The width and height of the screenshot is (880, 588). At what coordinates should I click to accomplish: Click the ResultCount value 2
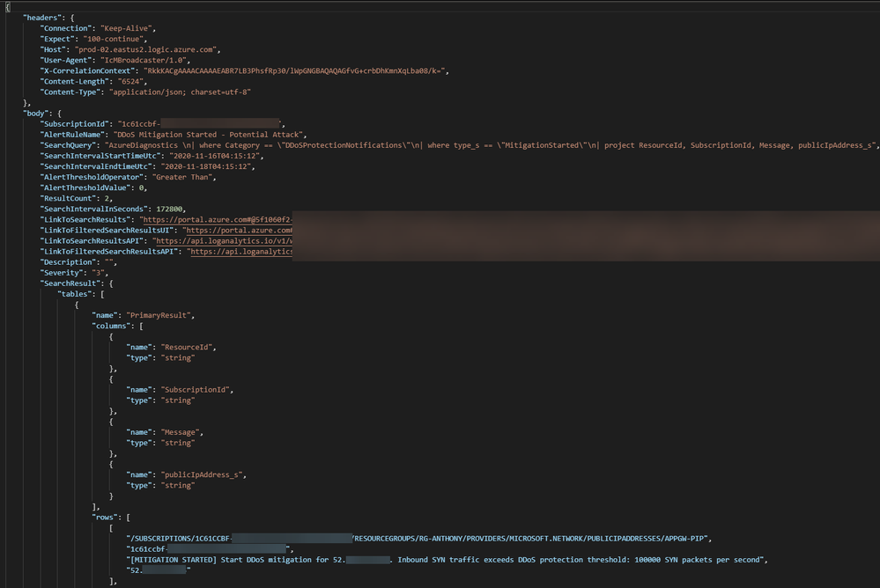pos(107,199)
